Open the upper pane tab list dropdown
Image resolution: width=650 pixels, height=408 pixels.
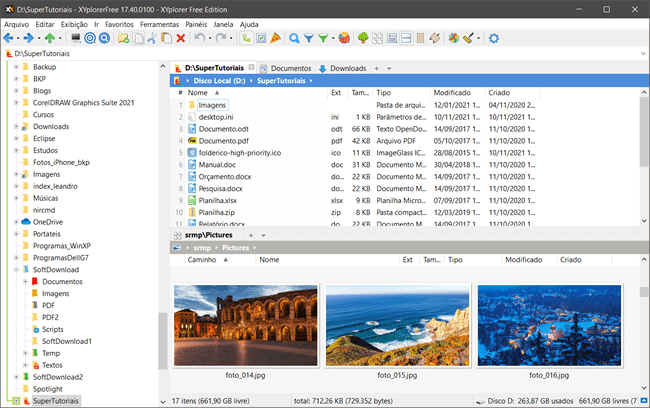[x=389, y=68]
